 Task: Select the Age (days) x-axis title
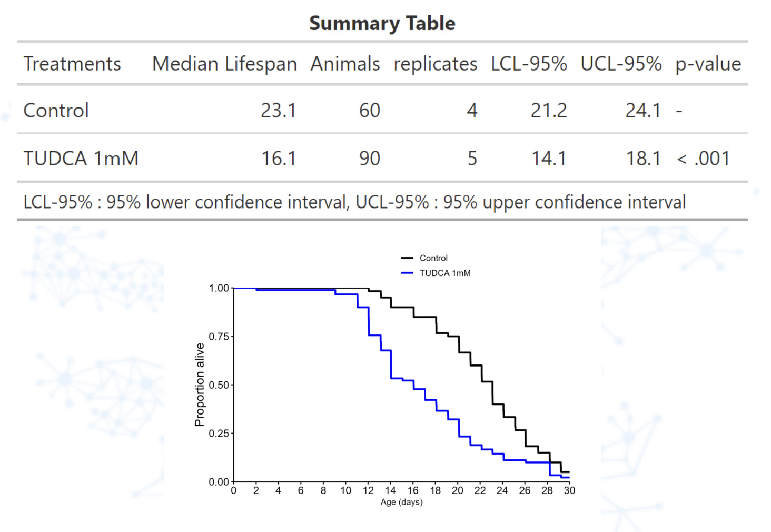click(x=401, y=502)
